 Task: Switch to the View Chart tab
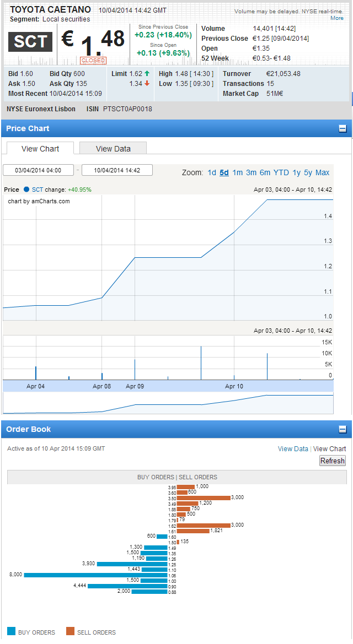click(40, 149)
